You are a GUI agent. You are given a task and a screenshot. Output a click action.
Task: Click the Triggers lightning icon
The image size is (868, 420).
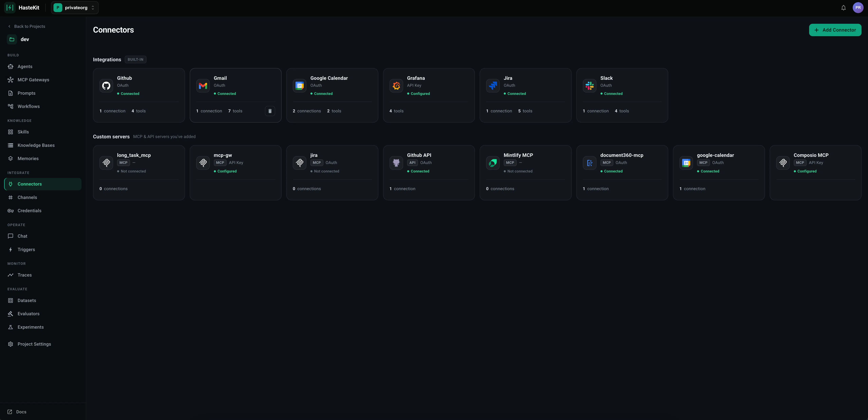tap(11, 249)
